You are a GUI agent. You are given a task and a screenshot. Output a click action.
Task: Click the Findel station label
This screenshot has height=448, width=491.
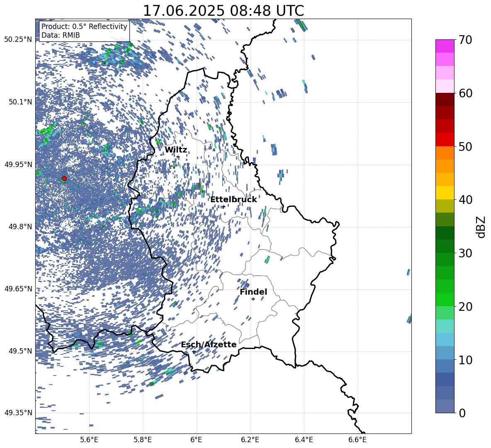tap(253, 292)
